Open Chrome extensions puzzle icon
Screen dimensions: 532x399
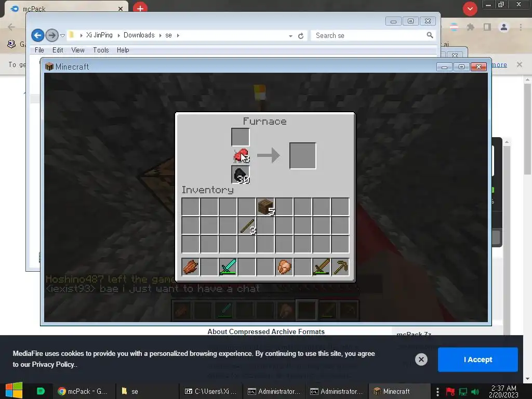(470, 27)
